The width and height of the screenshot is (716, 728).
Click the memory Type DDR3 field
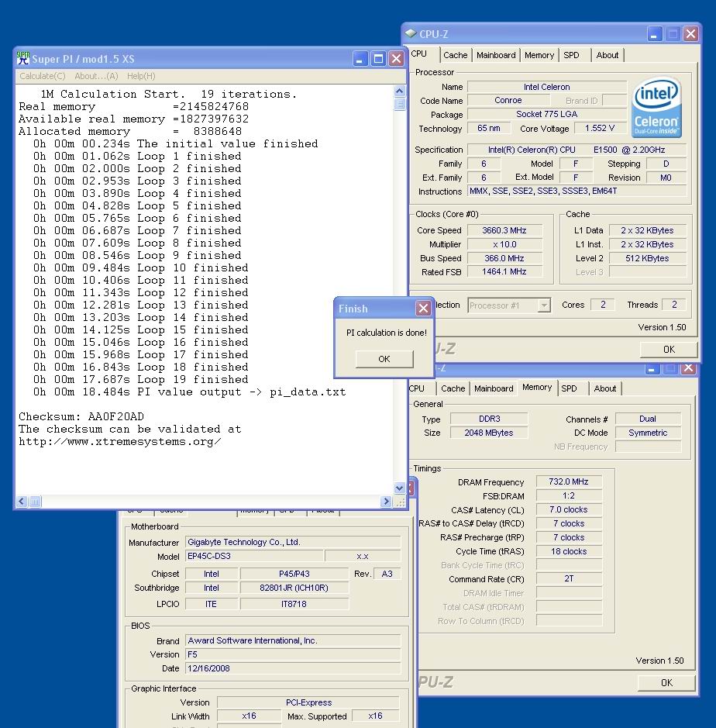pyautogui.click(x=489, y=419)
